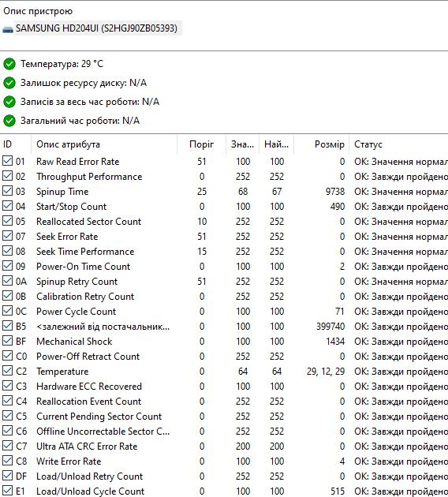Click the Power-Off Retract Count status text
Screen dimensions: 448x497
(x=401, y=357)
